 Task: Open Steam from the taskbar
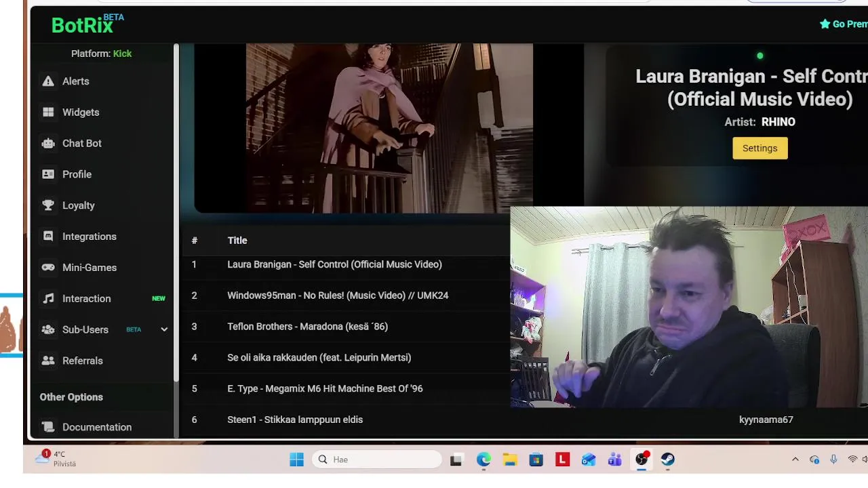668,460
